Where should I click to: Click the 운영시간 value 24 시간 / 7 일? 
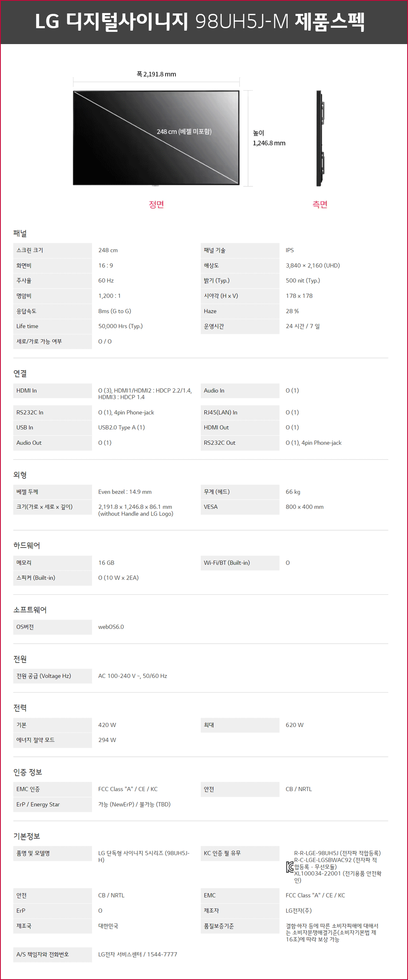pos(303,326)
